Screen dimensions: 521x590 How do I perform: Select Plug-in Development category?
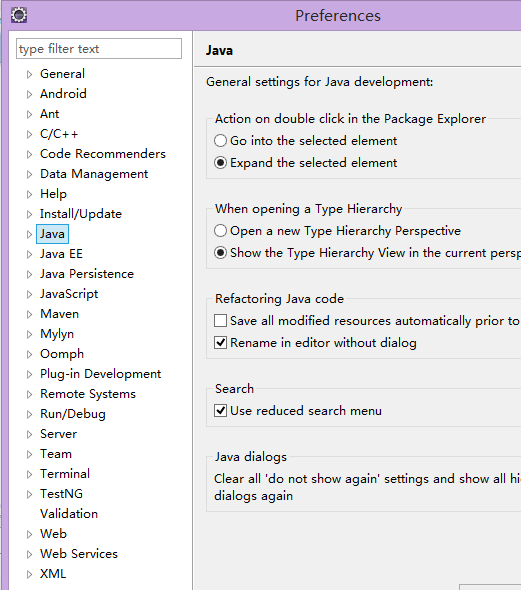pyautogui.click(x=100, y=374)
